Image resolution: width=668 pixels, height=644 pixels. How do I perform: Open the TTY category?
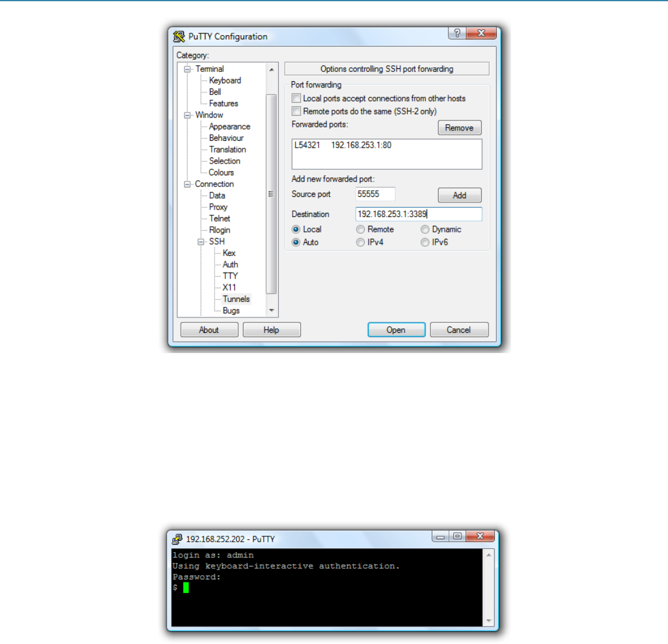[230, 276]
